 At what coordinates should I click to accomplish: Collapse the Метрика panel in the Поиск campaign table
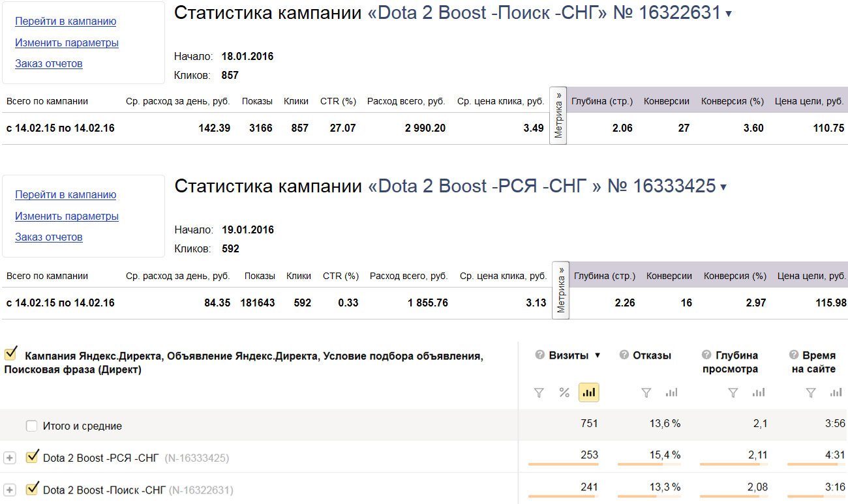coord(558,115)
